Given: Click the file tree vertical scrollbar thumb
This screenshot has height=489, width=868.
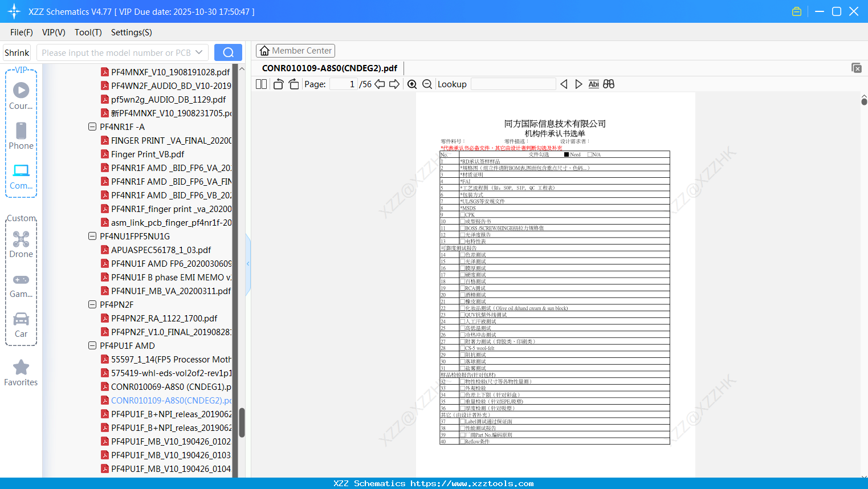Looking at the screenshot, I should pyautogui.click(x=242, y=422).
